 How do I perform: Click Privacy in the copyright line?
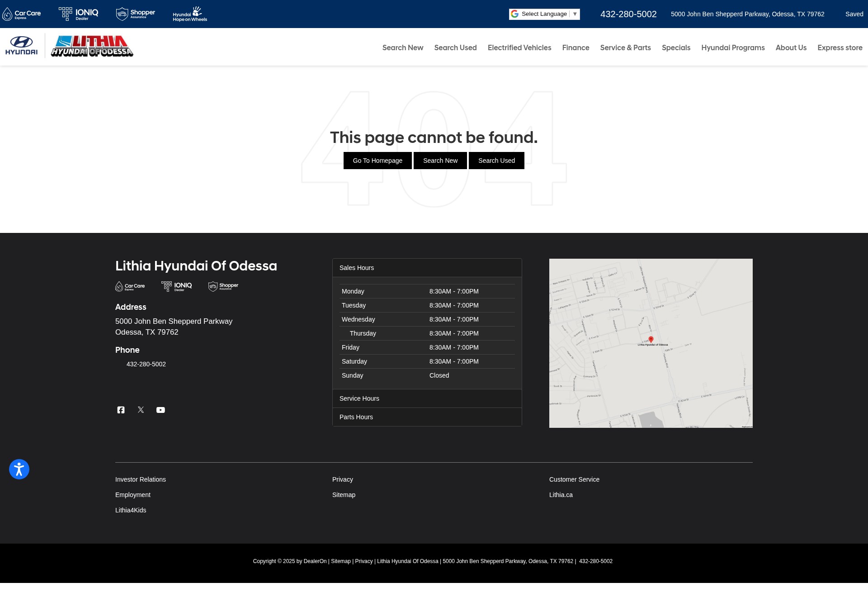[x=364, y=561]
